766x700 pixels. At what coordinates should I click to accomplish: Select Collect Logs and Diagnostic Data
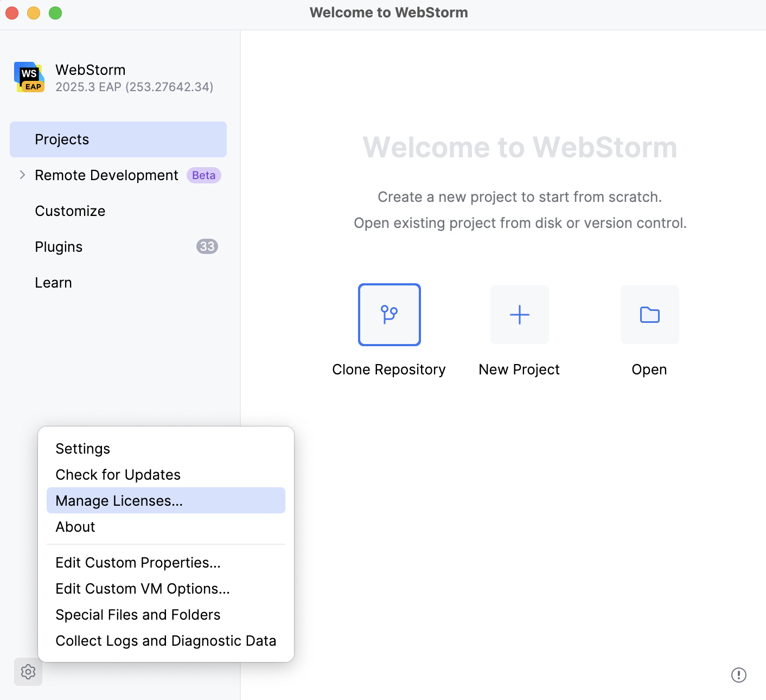(x=165, y=640)
